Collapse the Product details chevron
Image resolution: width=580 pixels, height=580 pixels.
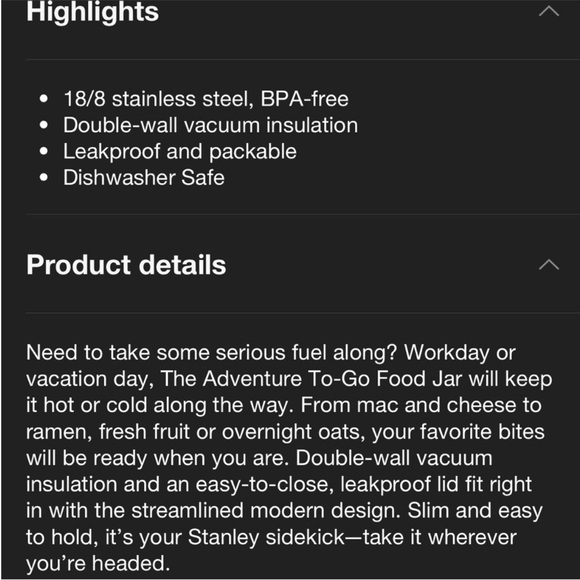tap(549, 264)
